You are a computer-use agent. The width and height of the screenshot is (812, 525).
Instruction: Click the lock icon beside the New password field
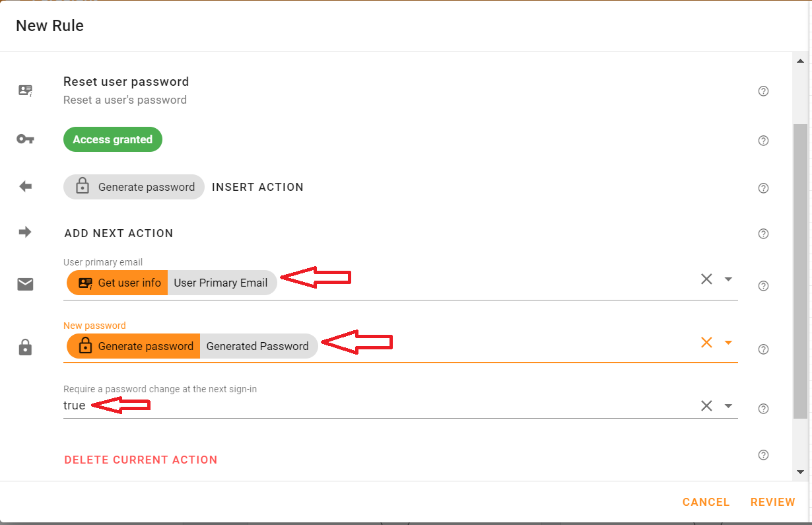tap(25, 347)
